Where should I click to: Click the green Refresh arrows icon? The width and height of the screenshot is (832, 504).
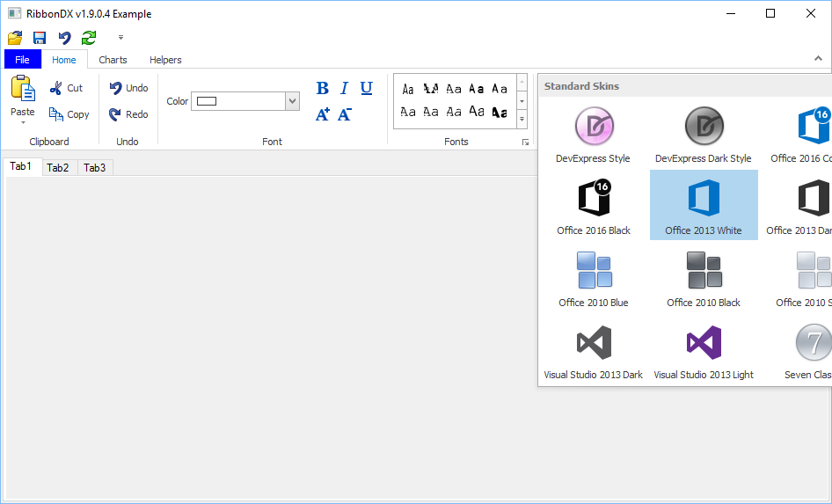click(x=89, y=38)
